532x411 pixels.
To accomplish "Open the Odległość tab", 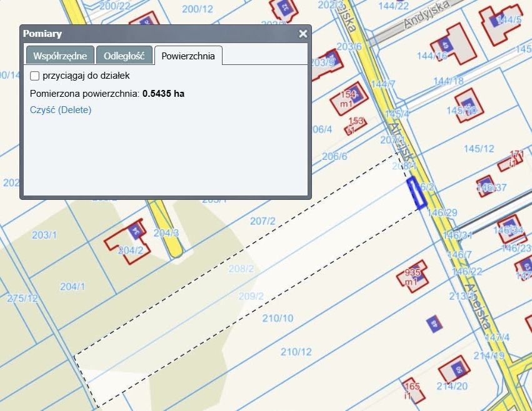I will click(x=124, y=56).
